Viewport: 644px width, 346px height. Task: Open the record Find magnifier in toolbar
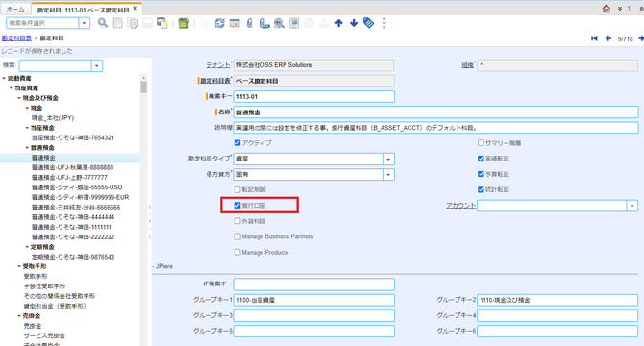point(103,23)
